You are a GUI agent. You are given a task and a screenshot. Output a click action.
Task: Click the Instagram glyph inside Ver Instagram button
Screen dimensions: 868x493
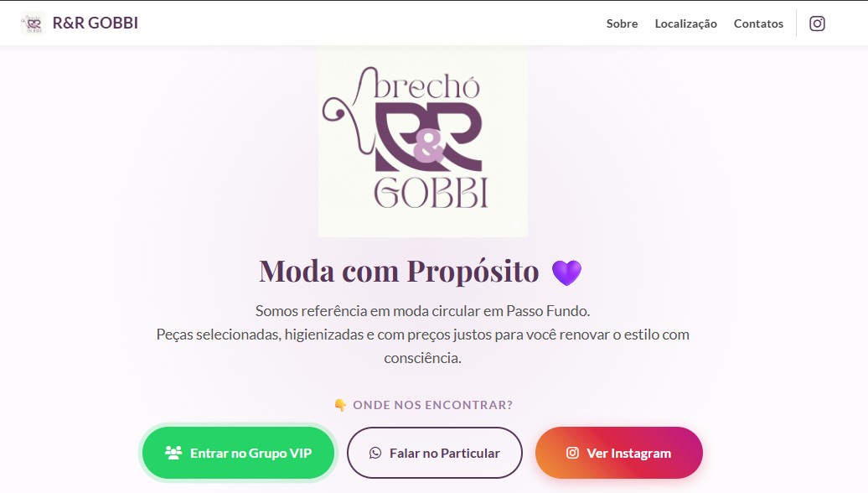coord(572,453)
